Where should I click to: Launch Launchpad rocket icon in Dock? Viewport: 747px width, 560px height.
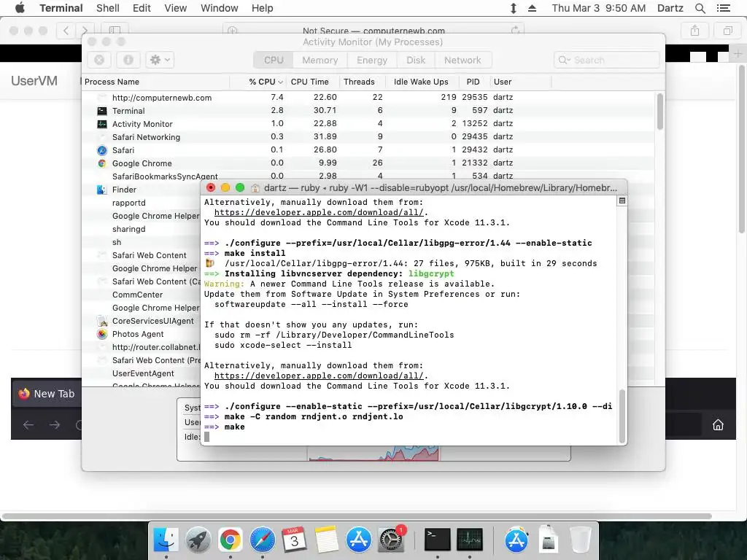(198, 540)
